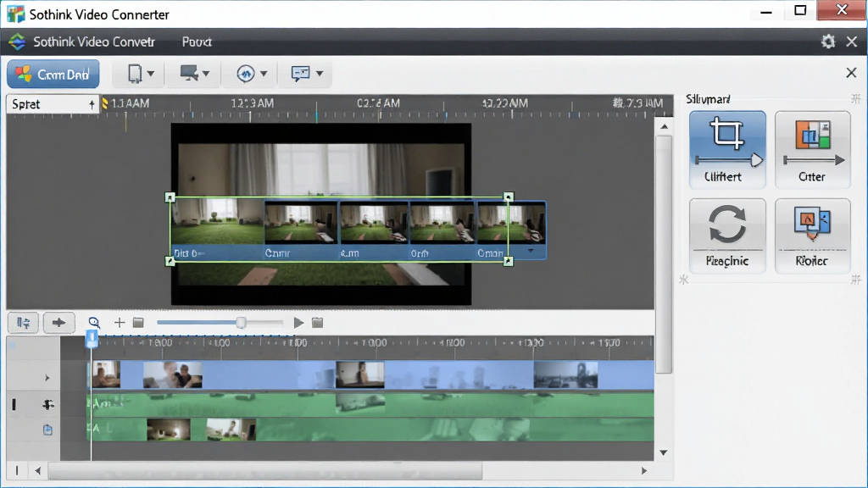Click the timeline scrollbar down arrow

click(663, 452)
